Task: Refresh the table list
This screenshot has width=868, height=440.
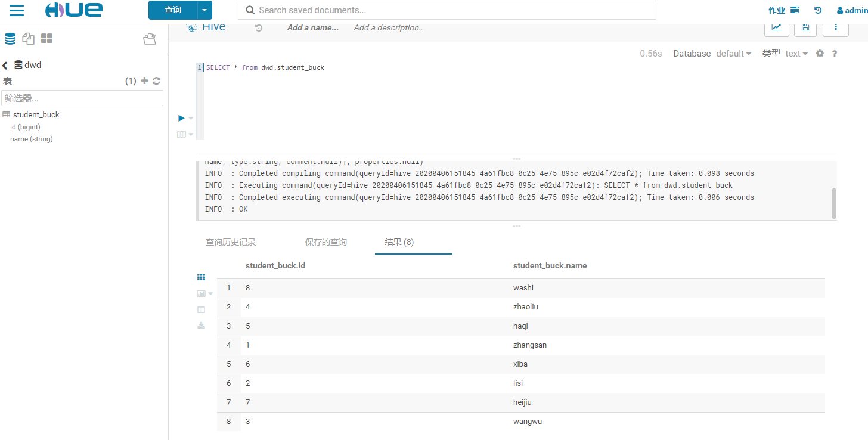Action: (157, 80)
